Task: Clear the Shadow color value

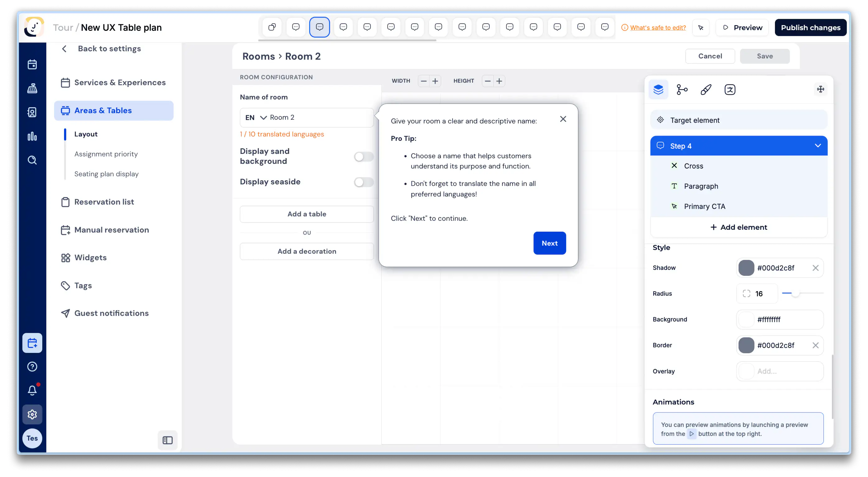Action: tap(815, 268)
